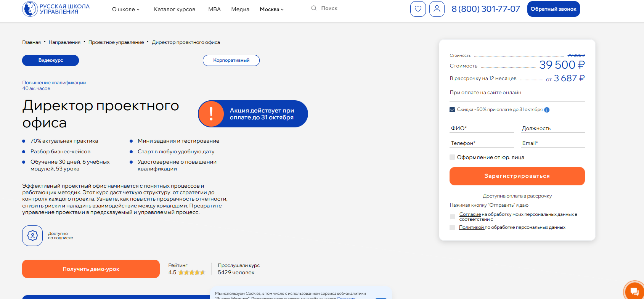Click the orange exclamation promo icon
The width and height of the screenshot is (644, 299).
tap(211, 114)
